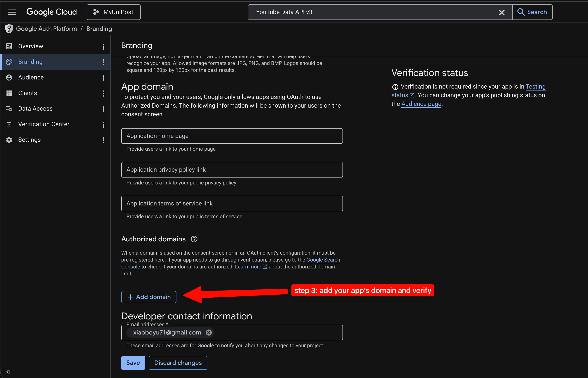Open the main navigation hamburger menu
The width and height of the screenshot is (588, 378).
pyautogui.click(x=12, y=12)
